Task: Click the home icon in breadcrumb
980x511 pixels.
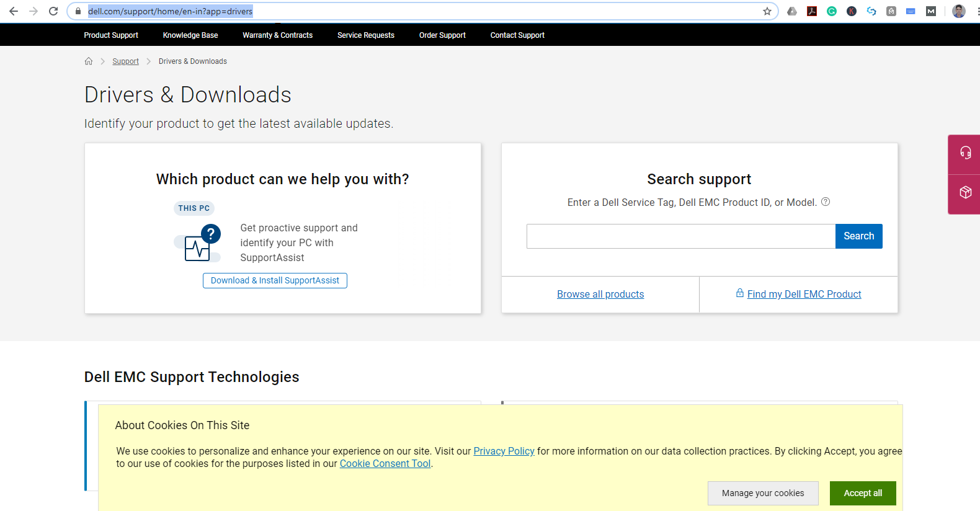Action: click(89, 61)
